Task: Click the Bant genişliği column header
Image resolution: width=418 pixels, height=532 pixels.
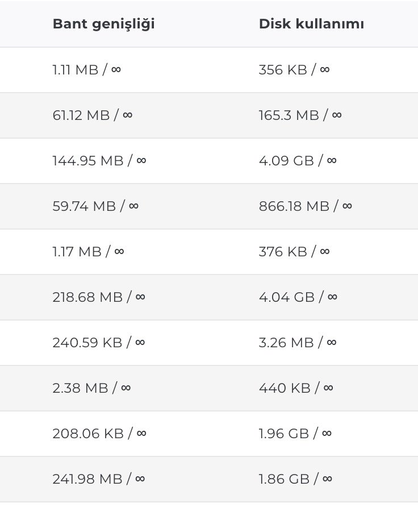Action: [104, 24]
